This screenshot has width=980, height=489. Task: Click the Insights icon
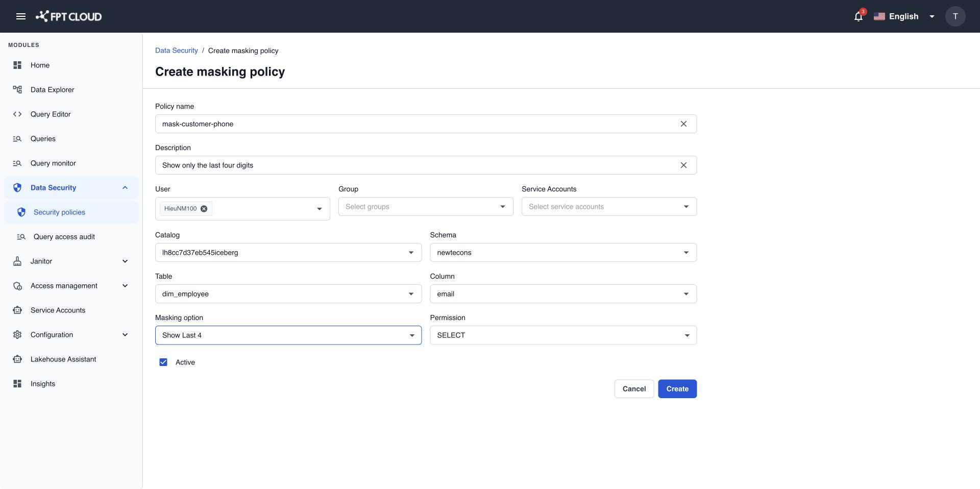(x=17, y=384)
